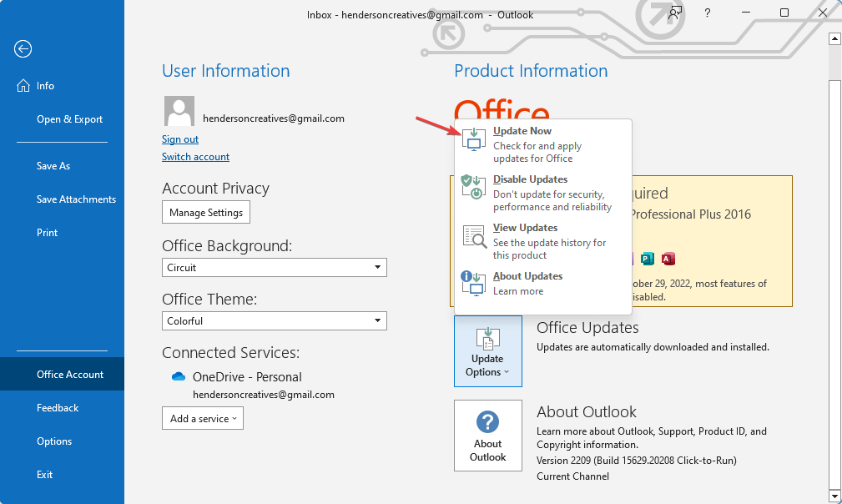Click the Sign out link
Viewport: 842px width, 504px height.
(x=180, y=139)
